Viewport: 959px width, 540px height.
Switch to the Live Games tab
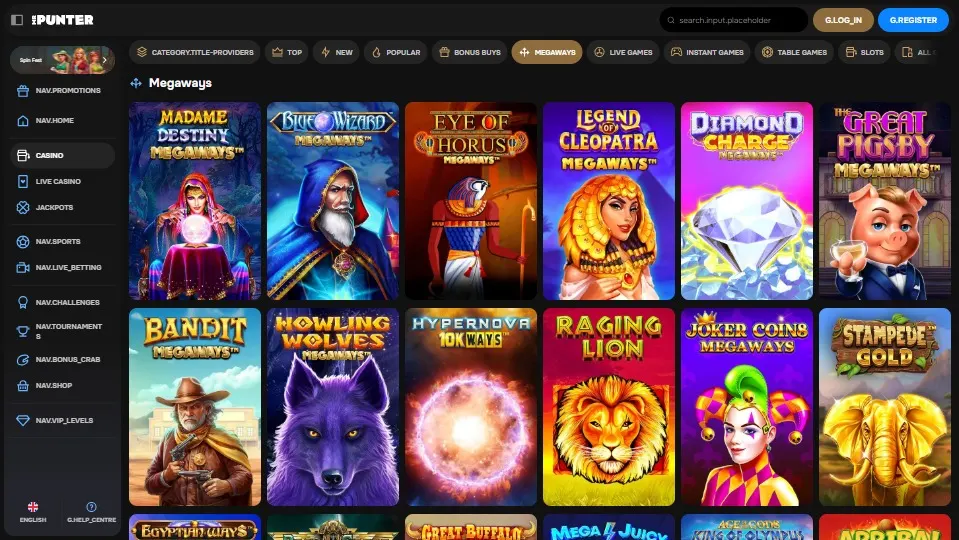click(623, 53)
